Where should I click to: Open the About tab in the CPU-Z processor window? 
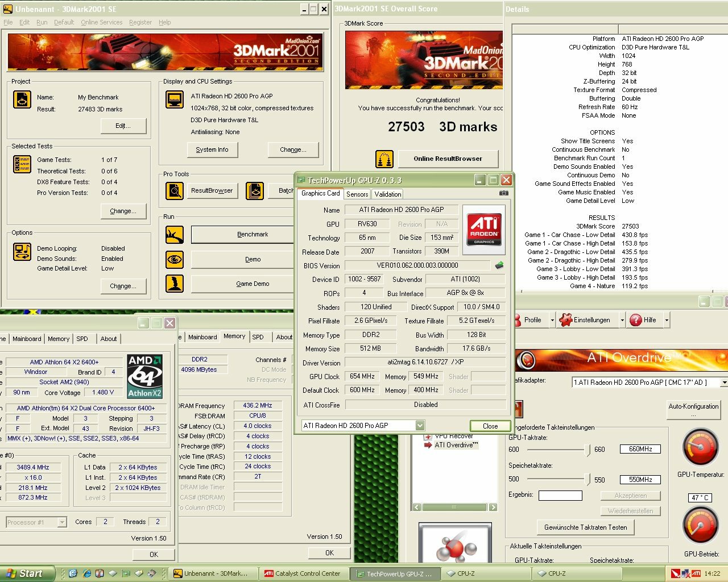(x=109, y=339)
